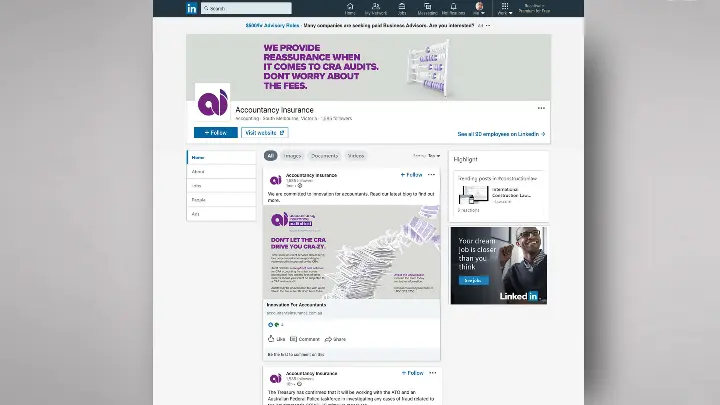Select the People tab in the sidebar
The width and height of the screenshot is (720, 405).
point(221,200)
